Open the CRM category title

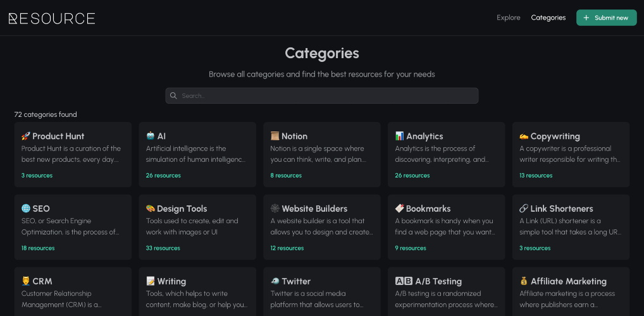[x=42, y=281]
